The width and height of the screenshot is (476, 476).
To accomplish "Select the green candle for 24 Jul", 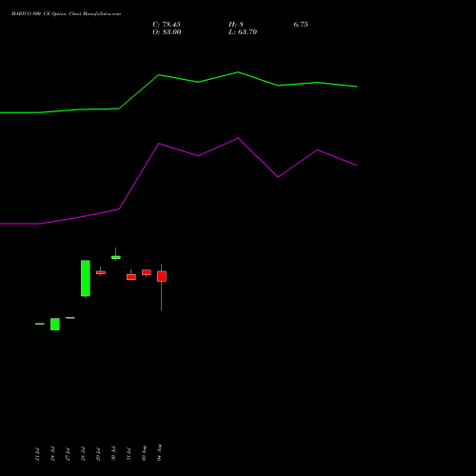I will (x=55, y=324).
